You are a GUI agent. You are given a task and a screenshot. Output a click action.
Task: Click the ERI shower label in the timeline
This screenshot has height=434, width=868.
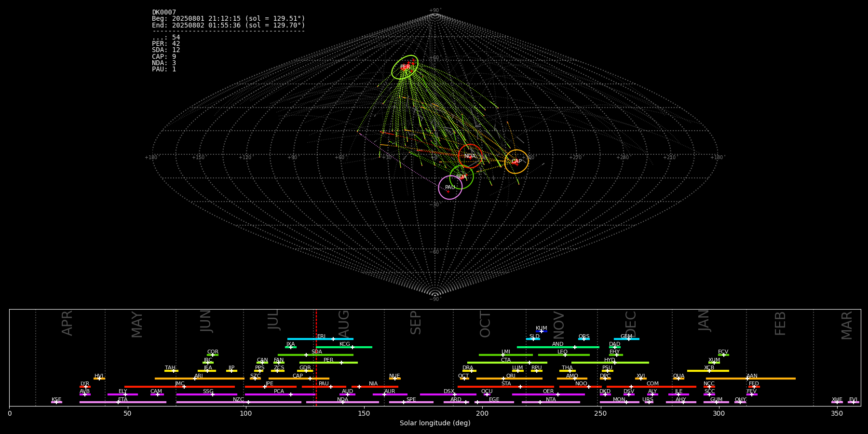(x=321, y=337)
